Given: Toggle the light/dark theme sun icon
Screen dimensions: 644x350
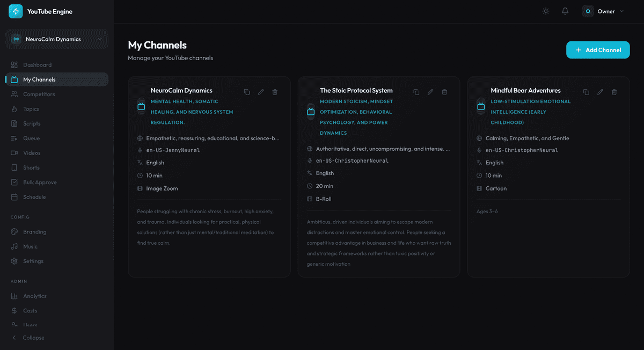Looking at the screenshot, I should [546, 11].
